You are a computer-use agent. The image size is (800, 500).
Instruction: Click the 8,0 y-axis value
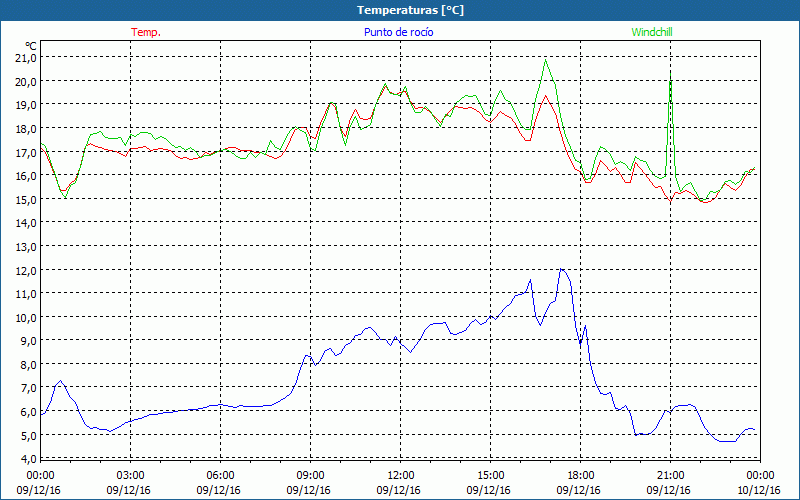[29, 365]
